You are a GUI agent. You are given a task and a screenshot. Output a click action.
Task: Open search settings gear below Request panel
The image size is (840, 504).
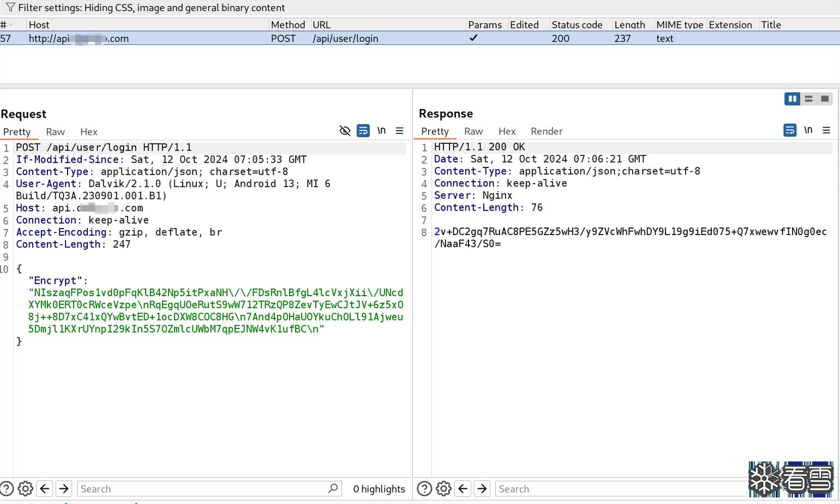tap(26, 489)
